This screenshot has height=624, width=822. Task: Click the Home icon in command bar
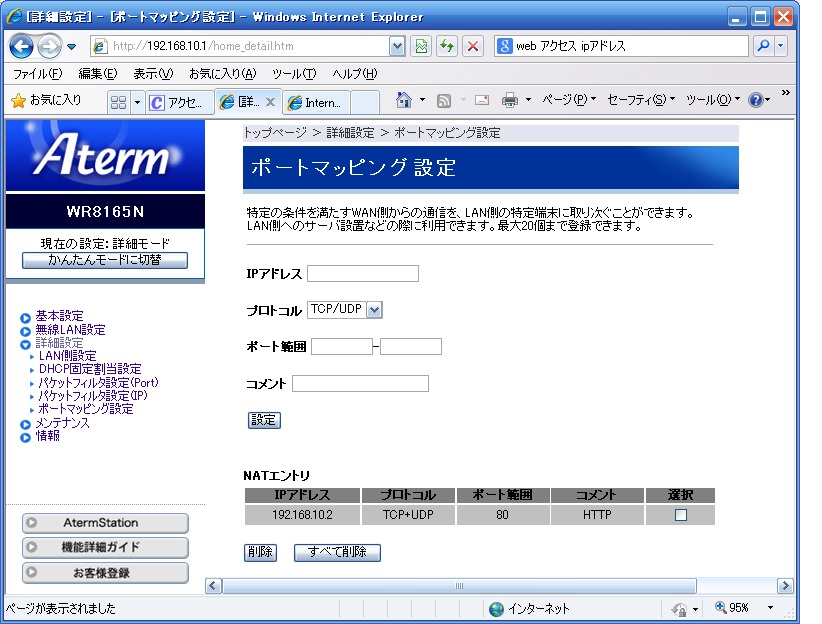pos(403,100)
